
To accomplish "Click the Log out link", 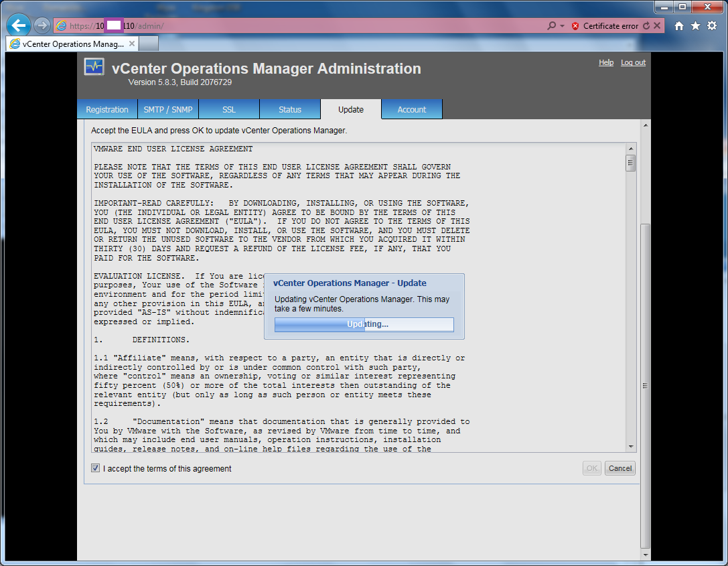I will point(633,62).
